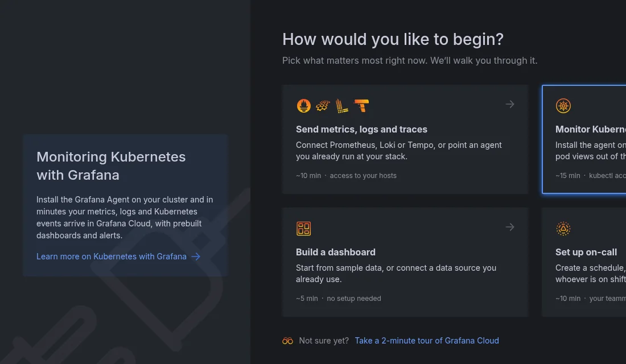The image size is (626, 364).
Task: Click the Loki logs icon
Action: 342,106
